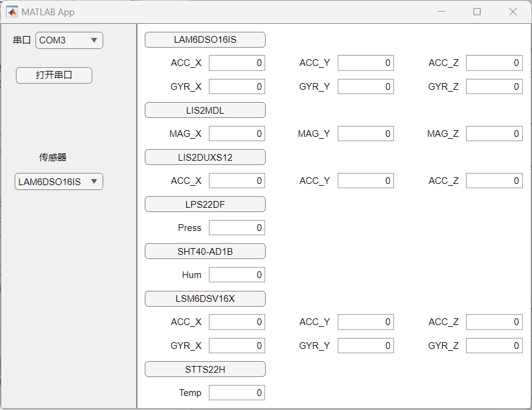
Task: Click the 打开串口 button
Action: (54, 75)
